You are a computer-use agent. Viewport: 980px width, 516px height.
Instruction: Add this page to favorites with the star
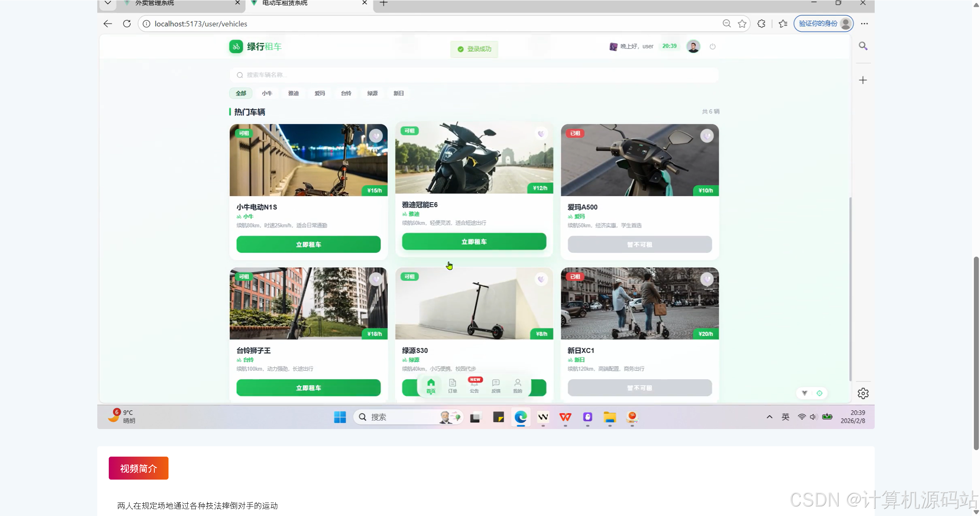click(x=742, y=24)
